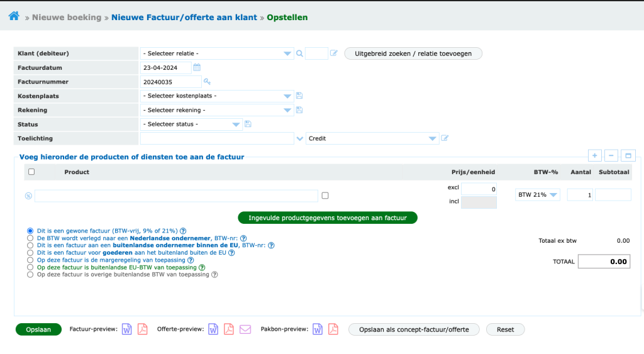
Task: Open Pakbon-preview as PDF
Action: (333, 329)
